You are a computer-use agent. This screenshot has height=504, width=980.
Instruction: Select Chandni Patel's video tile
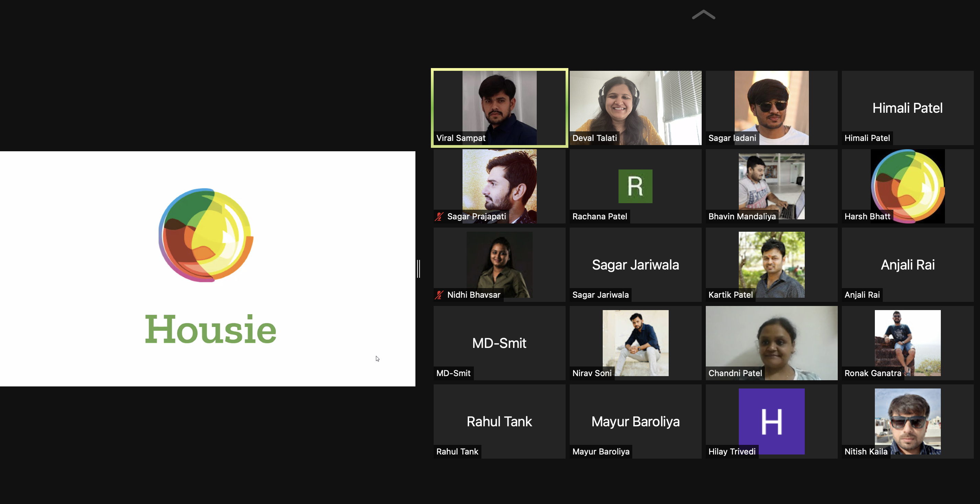[x=771, y=343]
